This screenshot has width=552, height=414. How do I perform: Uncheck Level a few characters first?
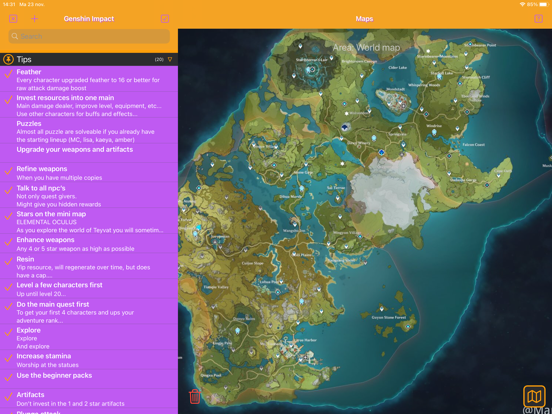8,287
